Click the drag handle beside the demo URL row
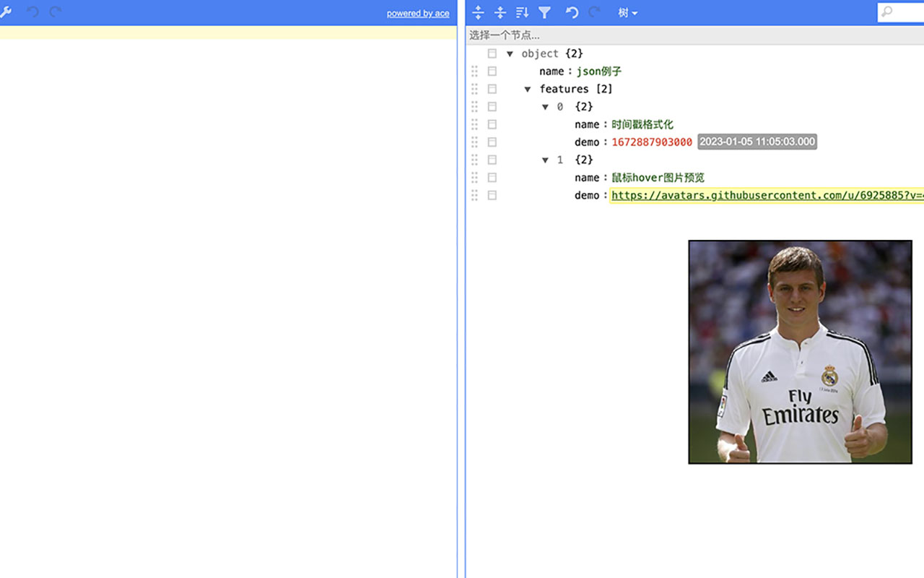 tap(474, 195)
